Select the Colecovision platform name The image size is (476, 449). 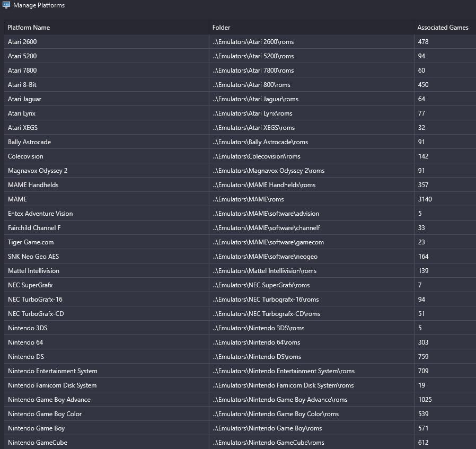[x=25, y=156]
